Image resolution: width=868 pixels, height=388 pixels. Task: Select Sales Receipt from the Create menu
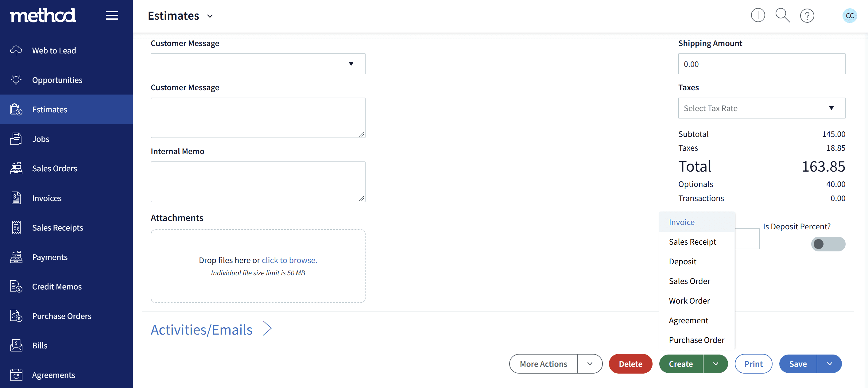[x=696, y=242]
